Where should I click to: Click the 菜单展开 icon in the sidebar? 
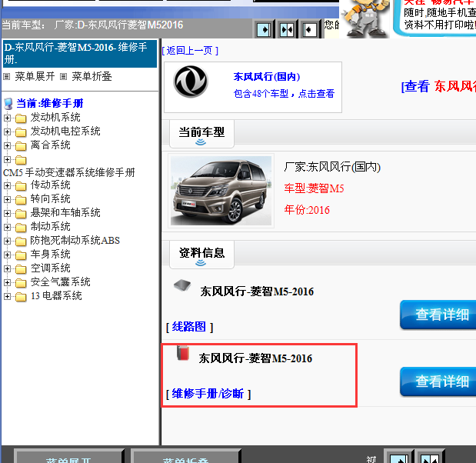pyautogui.click(x=6, y=76)
